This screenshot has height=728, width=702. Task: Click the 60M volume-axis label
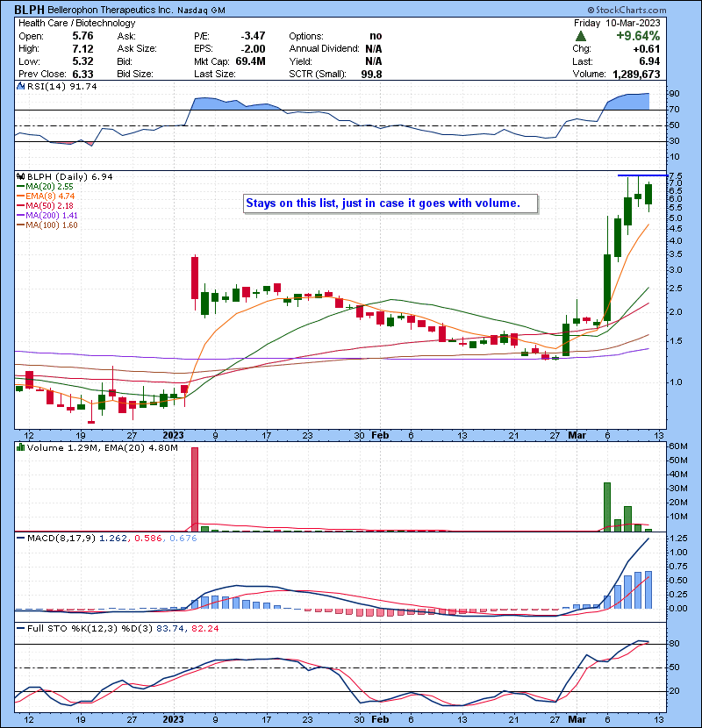coord(677,446)
